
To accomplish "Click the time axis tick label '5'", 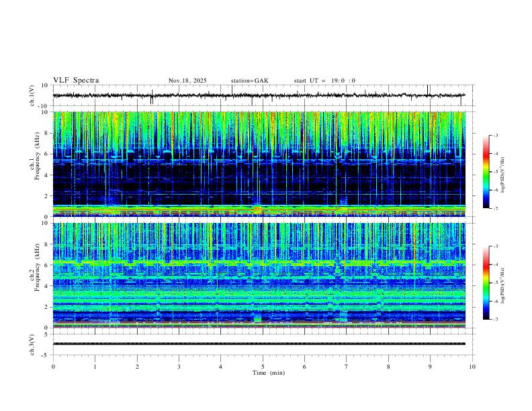I will coord(263,367).
